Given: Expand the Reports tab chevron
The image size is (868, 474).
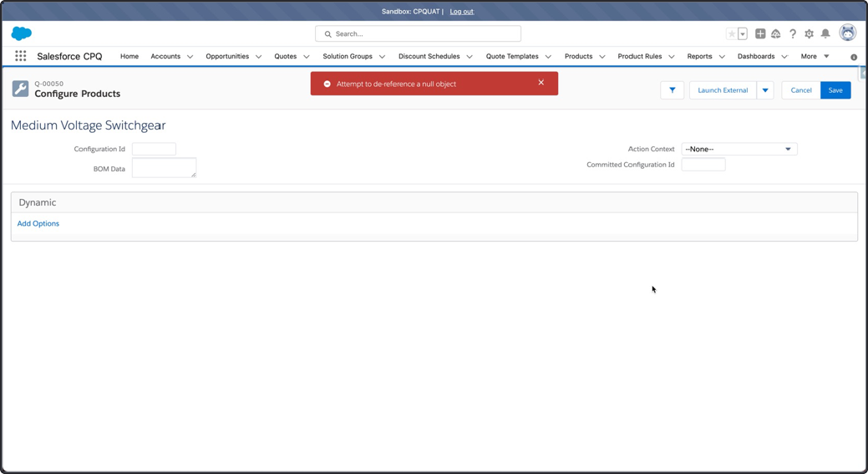Looking at the screenshot, I should point(722,57).
